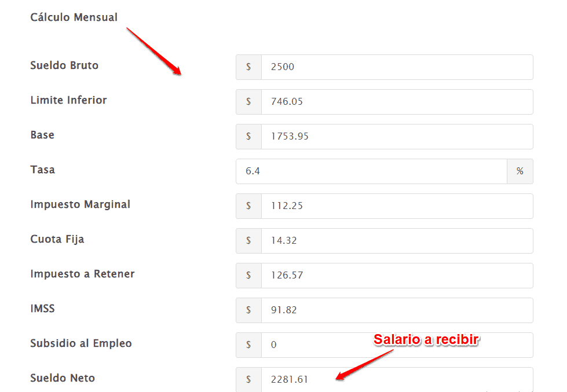This screenshot has width=567, height=392.
Task: Click the dollar sign addon of Base
Action: coord(249,137)
